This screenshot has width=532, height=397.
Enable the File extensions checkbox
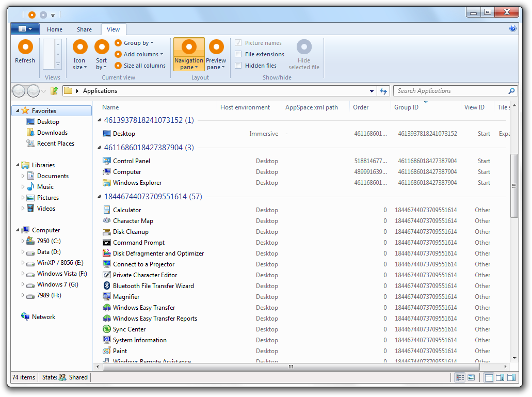pos(238,54)
